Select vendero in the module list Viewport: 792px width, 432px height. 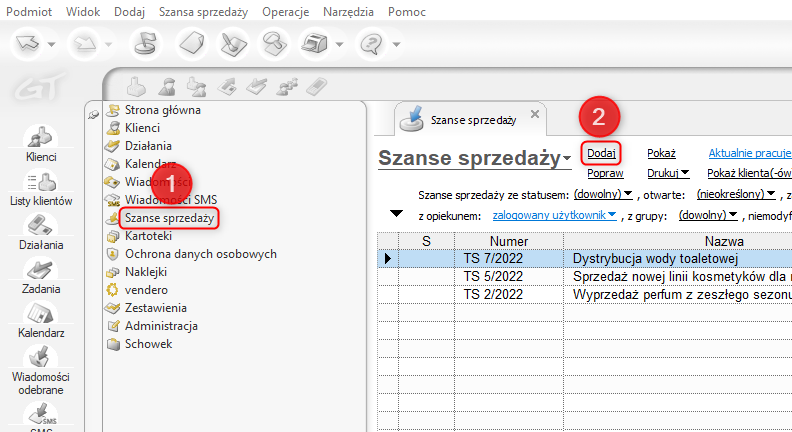146,290
